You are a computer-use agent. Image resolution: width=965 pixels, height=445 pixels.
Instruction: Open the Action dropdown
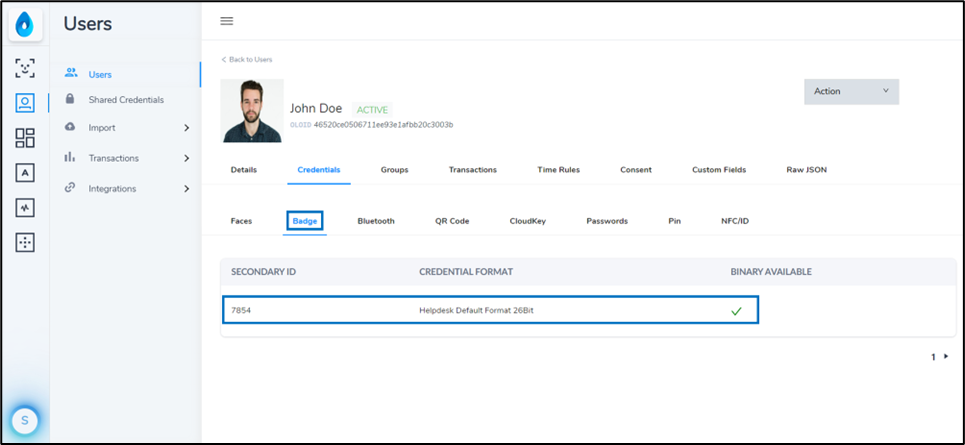851,91
